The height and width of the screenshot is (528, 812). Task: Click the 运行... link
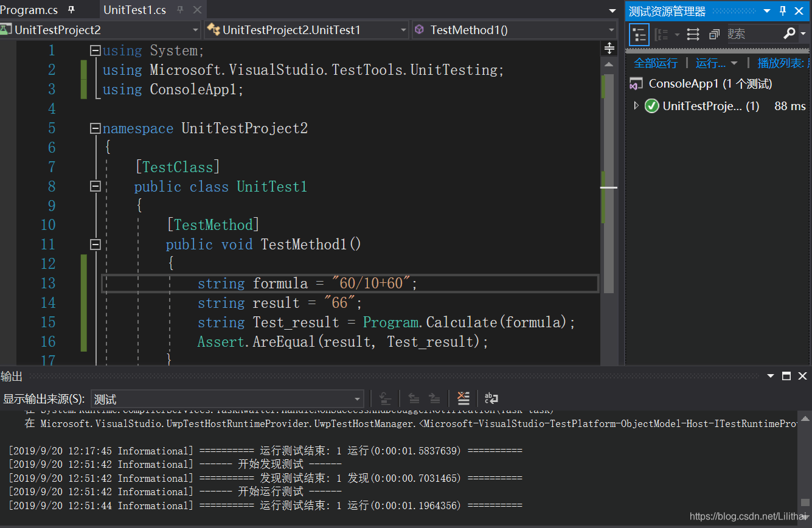tap(710, 63)
